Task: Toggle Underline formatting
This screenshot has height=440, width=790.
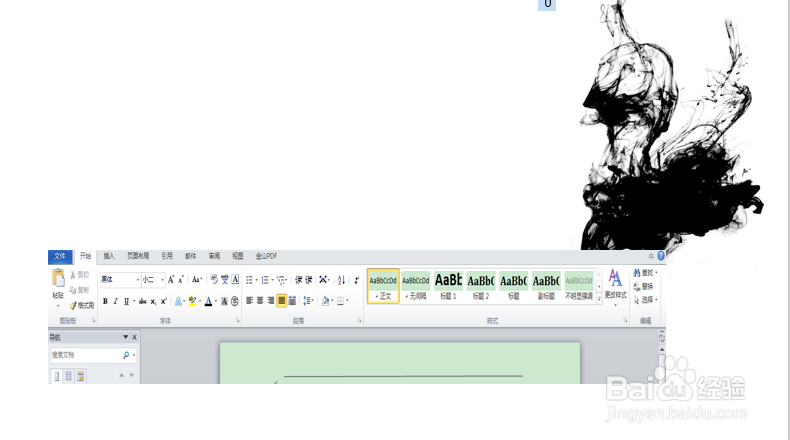Action: [126, 301]
